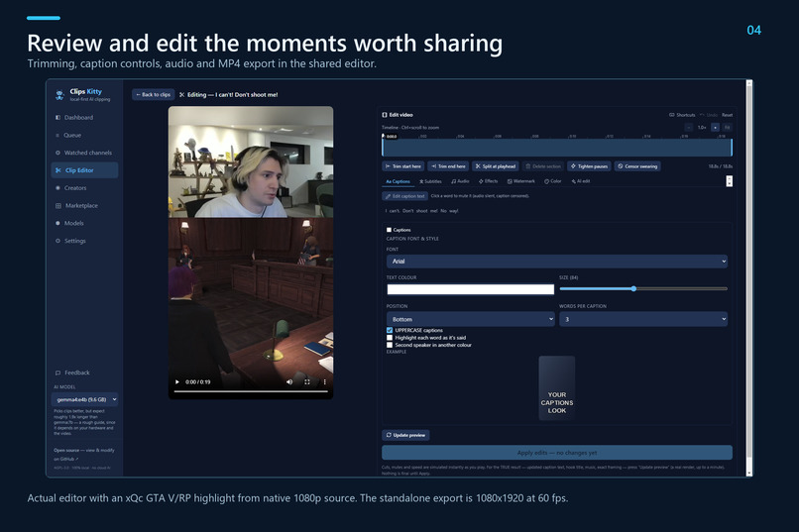Click Tighten pauses
799x532 pixels.
point(589,166)
